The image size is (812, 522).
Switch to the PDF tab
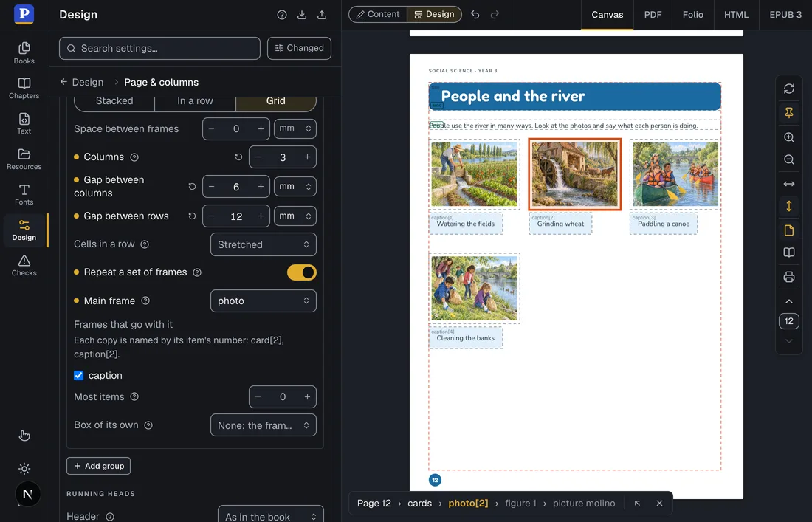pyautogui.click(x=653, y=15)
